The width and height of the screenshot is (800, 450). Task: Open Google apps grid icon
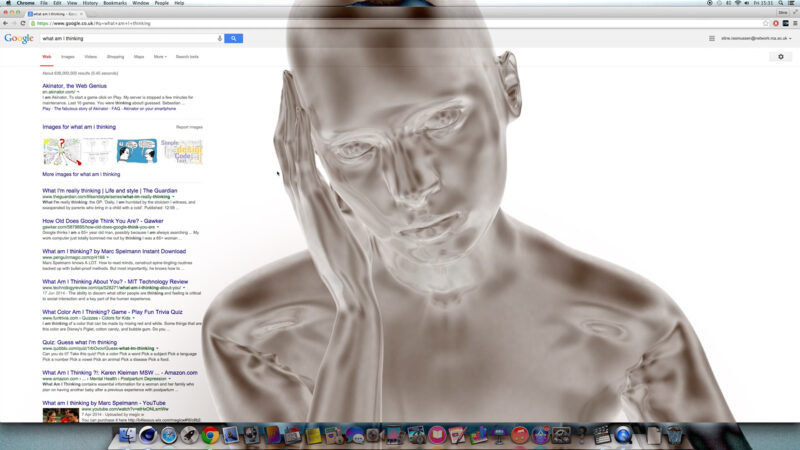(712, 38)
